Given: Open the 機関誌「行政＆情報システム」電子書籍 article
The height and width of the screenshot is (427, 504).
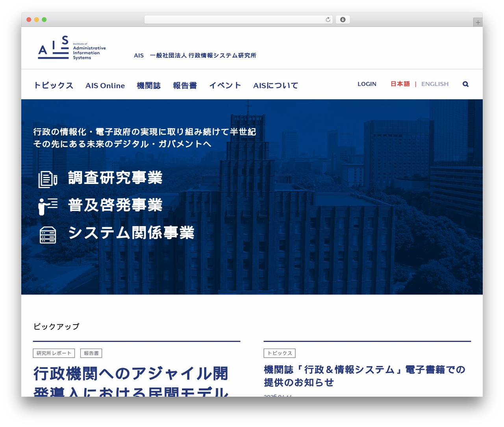Looking at the screenshot, I should pos(365,376).
